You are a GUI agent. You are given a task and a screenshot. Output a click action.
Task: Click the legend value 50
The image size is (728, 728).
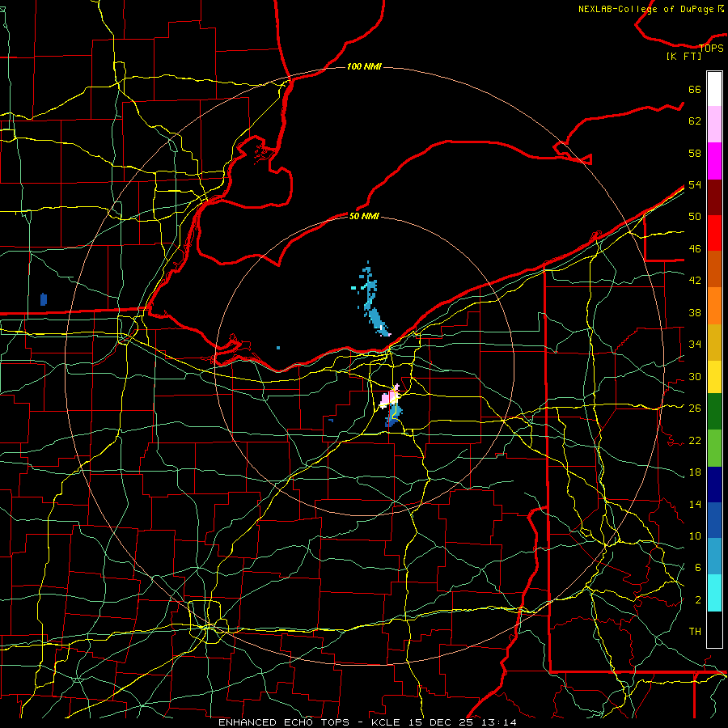(695, 217)
